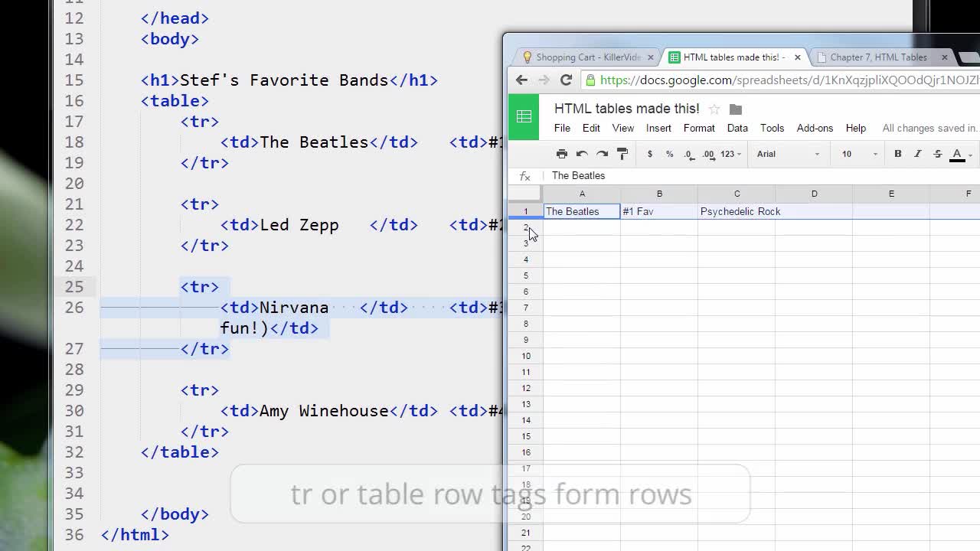Click the closing </table> tag in editor
The height and width of the screenshot is (551, 980).
point(180,452)
